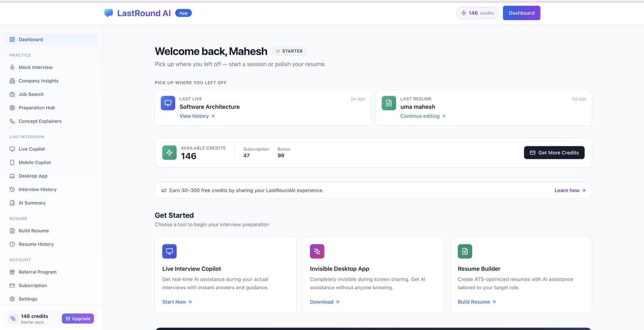The height and width of the screenshot is (330, 644).
Task: Click the Get More Credits button
Action: 554,153
